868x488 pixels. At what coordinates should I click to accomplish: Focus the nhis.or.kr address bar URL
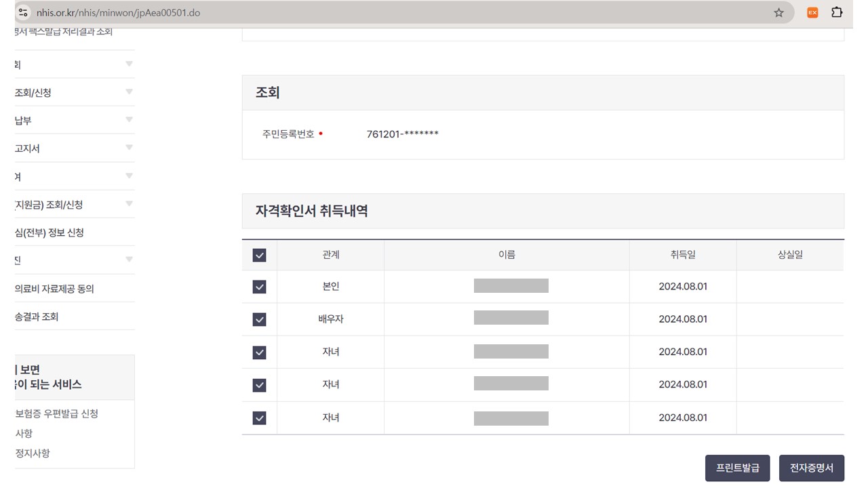pyautogui.click(x=118, y=12)
